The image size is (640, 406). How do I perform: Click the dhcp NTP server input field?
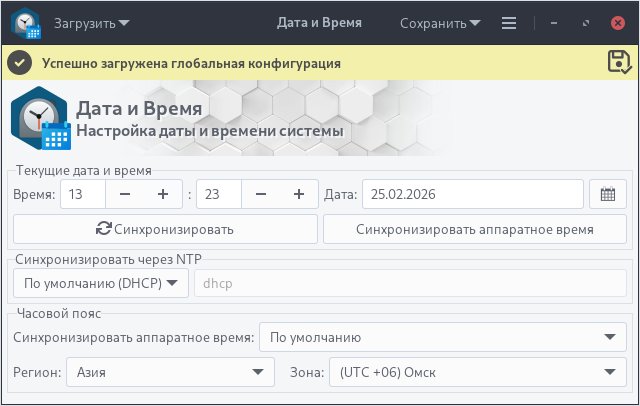[x=411, y=283]
